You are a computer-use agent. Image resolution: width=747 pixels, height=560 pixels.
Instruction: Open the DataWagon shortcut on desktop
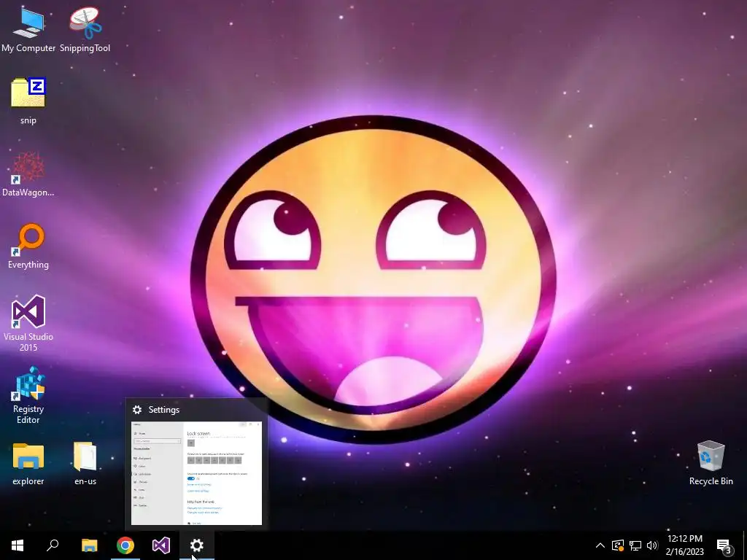click(28, 174)
